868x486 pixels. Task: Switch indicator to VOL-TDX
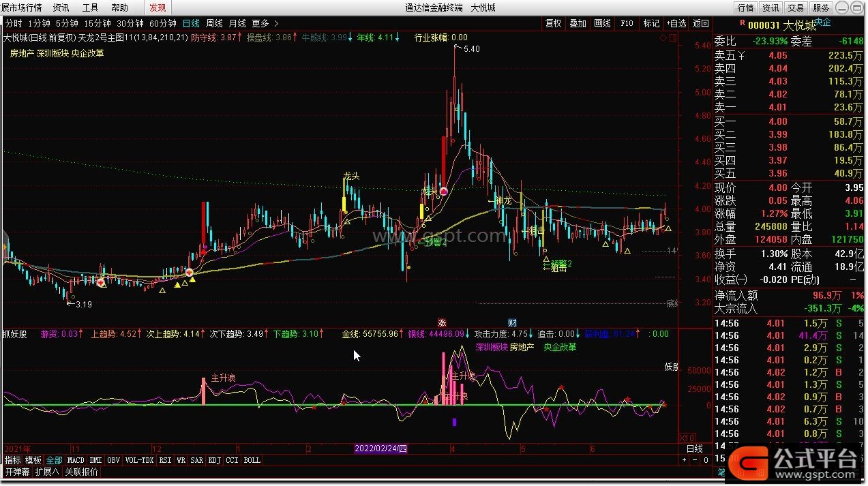click(140, 460)
